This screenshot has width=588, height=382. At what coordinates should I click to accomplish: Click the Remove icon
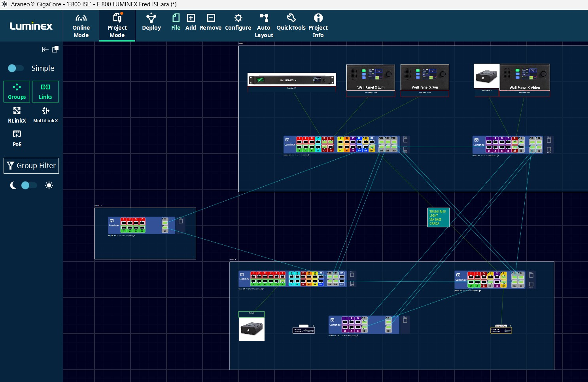(x=210, y=22)
